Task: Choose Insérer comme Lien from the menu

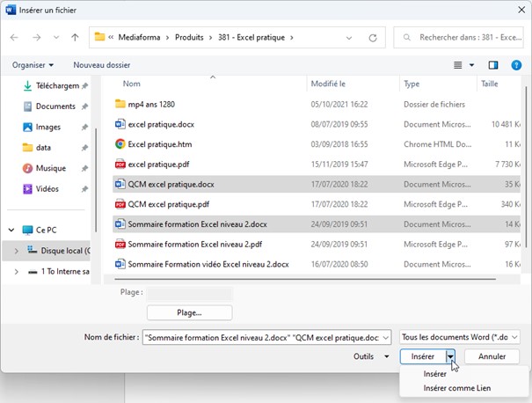Action: pos(457,388)
